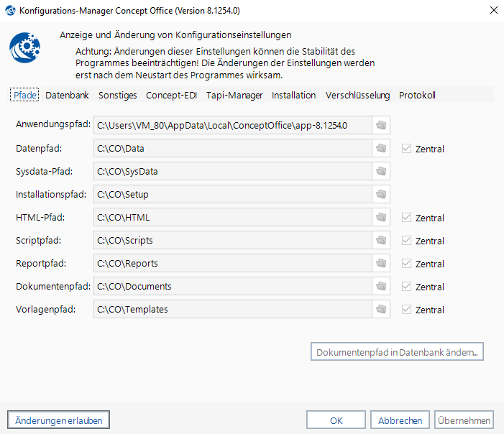Select the Tapi-Manager tab

pos(234,95)
